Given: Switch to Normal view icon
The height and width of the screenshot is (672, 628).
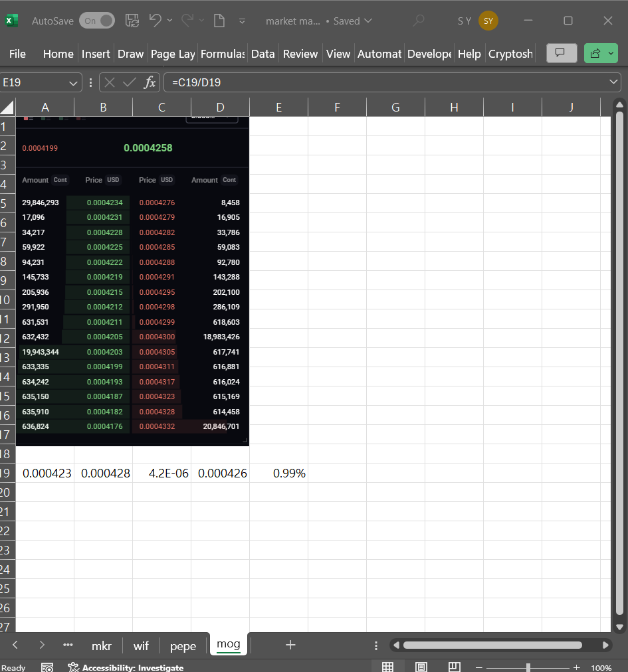Looking at the screenshot, I should click(x=388, y=667).
